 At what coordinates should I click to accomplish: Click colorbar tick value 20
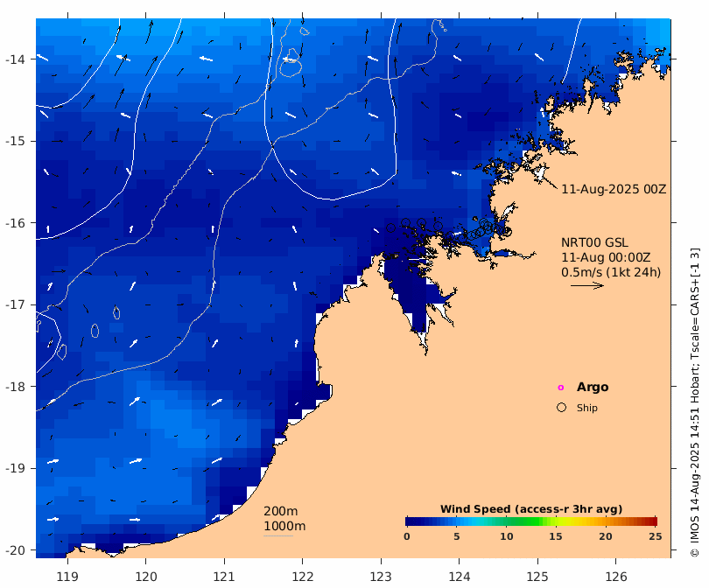[606, 536]
